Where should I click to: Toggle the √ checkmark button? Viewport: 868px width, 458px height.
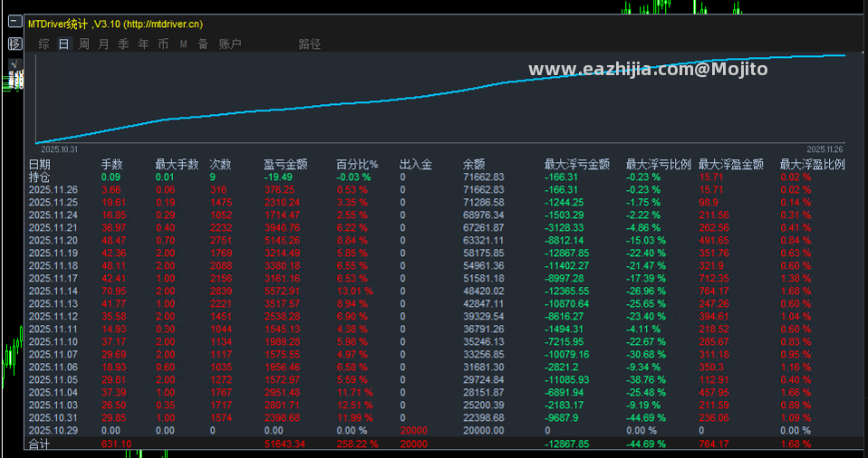[14, 64]
